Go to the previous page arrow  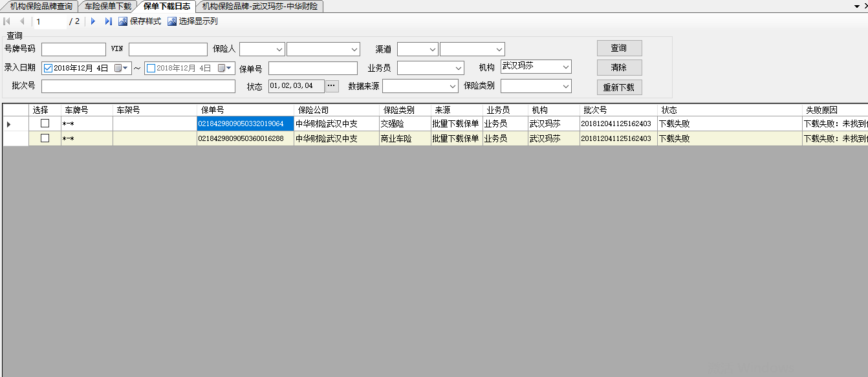click(x=22, y=21)
